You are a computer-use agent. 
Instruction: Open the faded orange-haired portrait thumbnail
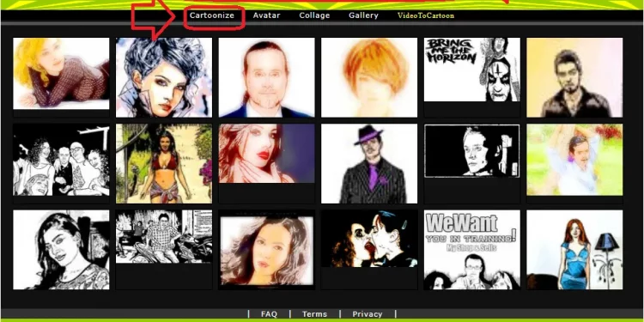coord(369,77)
